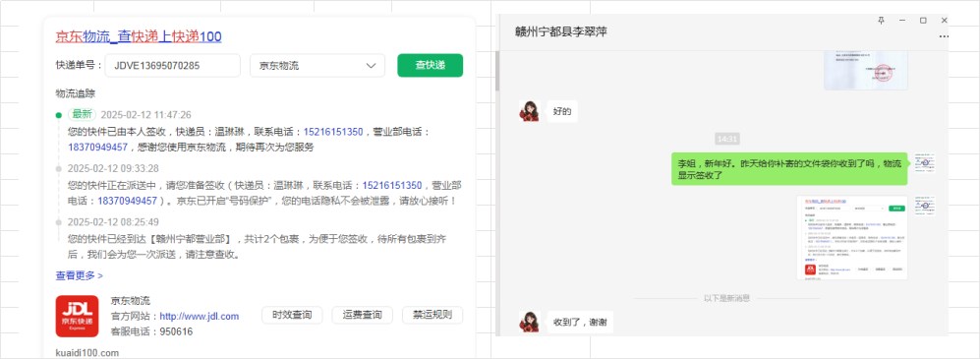
Task: Open the 京东物流_查快递上快递100 title link
Action: click(x=139, y=36)
